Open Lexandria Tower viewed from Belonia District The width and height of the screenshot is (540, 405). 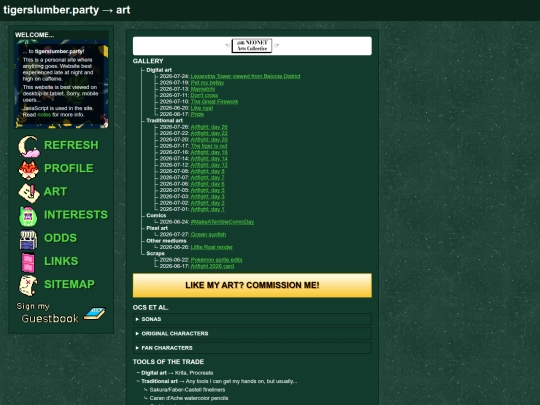pyautogui.click(x=245, y=76)
